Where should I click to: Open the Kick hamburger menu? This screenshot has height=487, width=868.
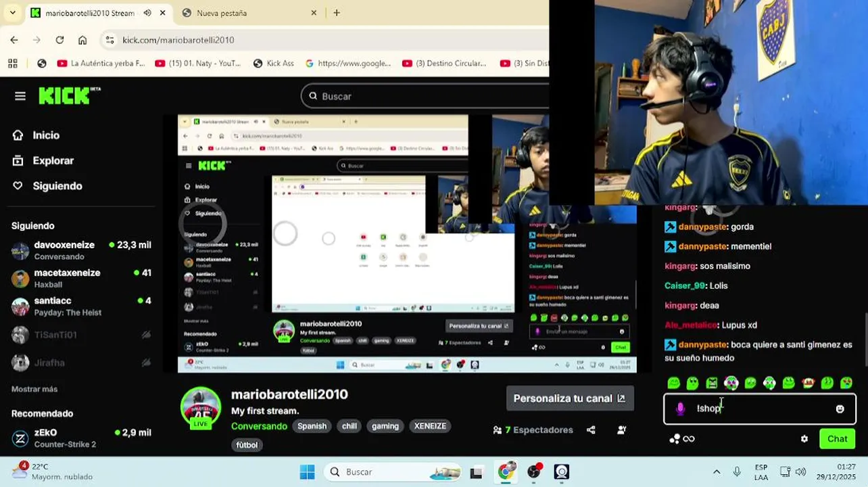(x=20, y=96)
